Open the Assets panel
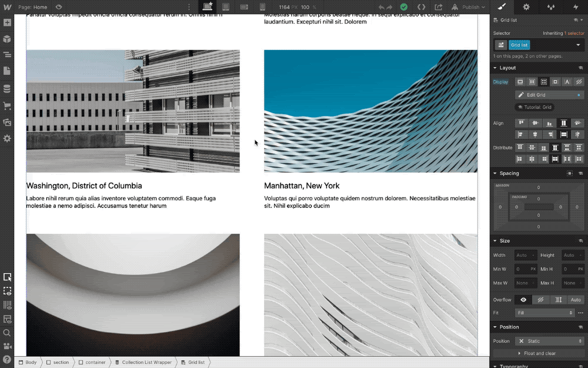The width and height of the screenshot is (588, 368). click(x=8, y=122)
